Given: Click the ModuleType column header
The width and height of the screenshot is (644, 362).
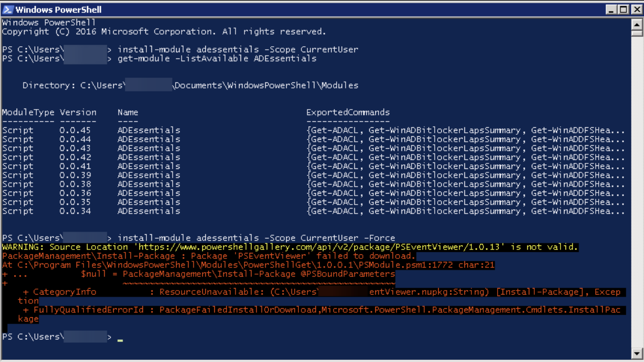Looking at the screenshot, I should (x=28, y=113).
